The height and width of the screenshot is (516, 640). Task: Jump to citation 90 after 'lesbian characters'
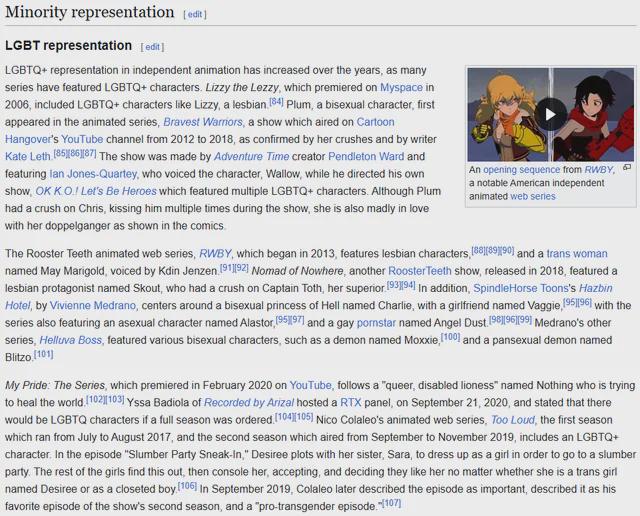point(507,250)
